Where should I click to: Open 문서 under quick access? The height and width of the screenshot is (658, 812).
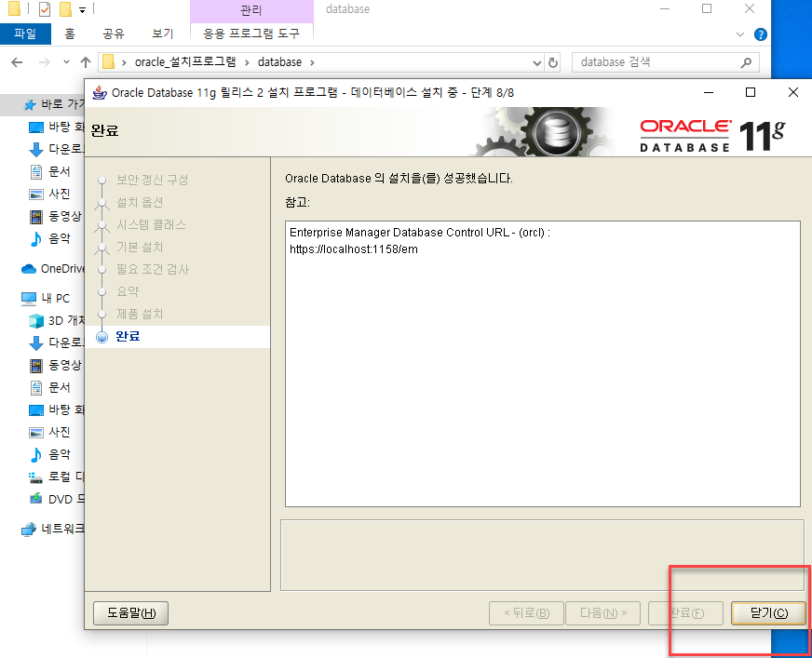tap(50, 171)
